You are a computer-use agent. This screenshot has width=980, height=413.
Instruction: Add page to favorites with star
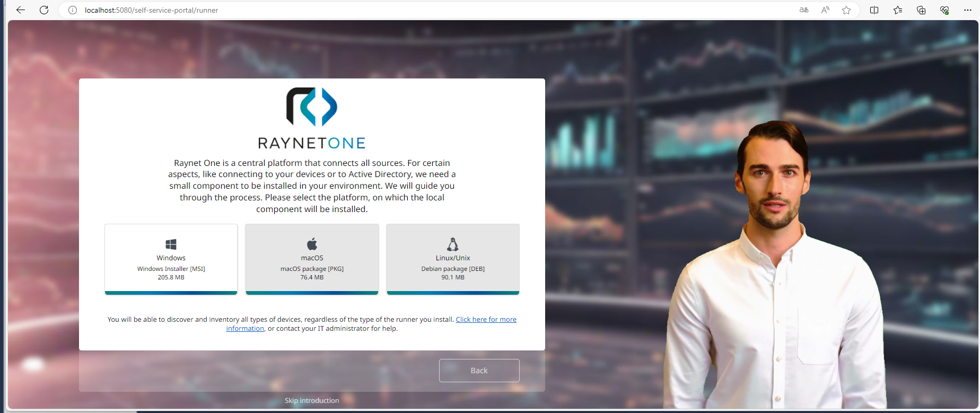(846, 10)
